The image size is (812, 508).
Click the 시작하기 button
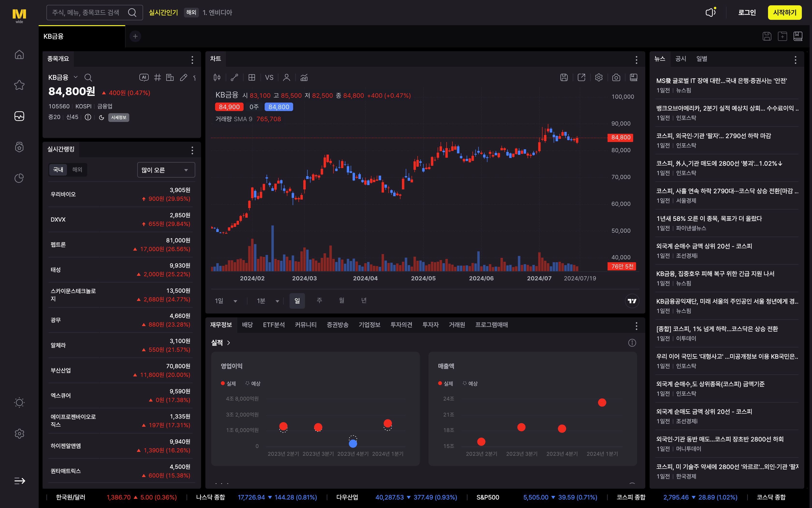tap(785, 12)
